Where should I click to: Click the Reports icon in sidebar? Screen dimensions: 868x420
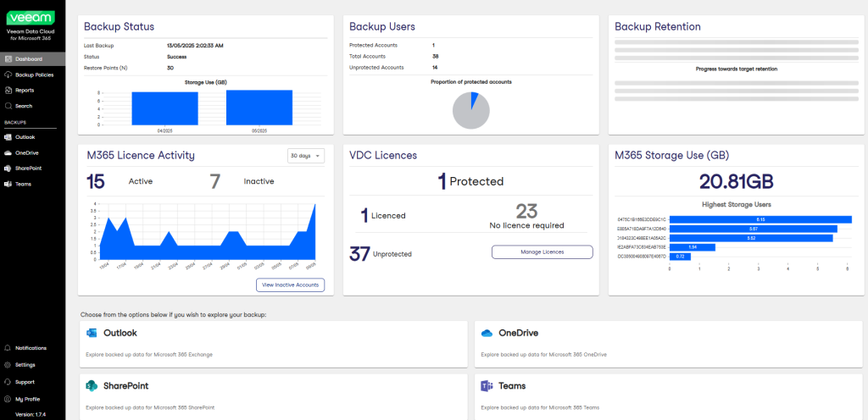click(8, 90)
